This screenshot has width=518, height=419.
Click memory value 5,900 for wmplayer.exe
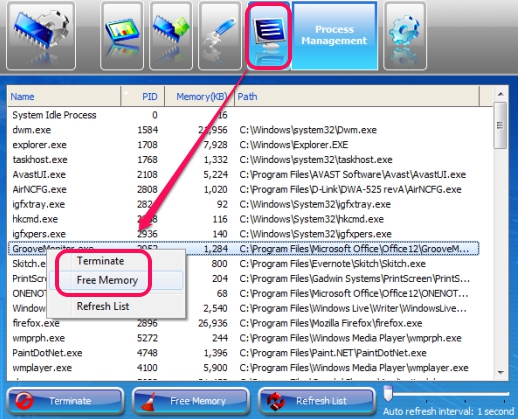coord(215,368)
